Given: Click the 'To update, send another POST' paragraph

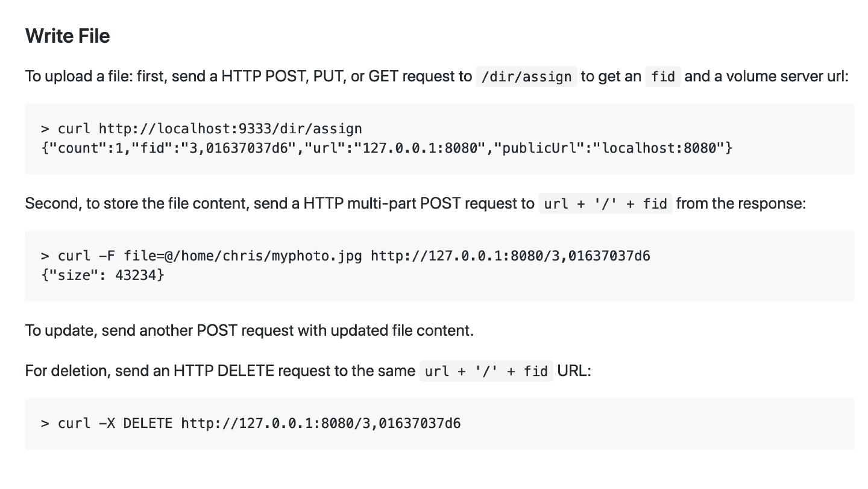Looking at the screenshot, I should click(249, 331).
